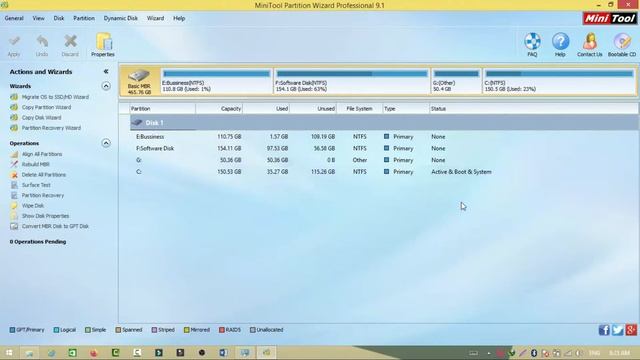Open the FAQ lifebuoy icon
This screenshot has width=640, height=360.
532,41
